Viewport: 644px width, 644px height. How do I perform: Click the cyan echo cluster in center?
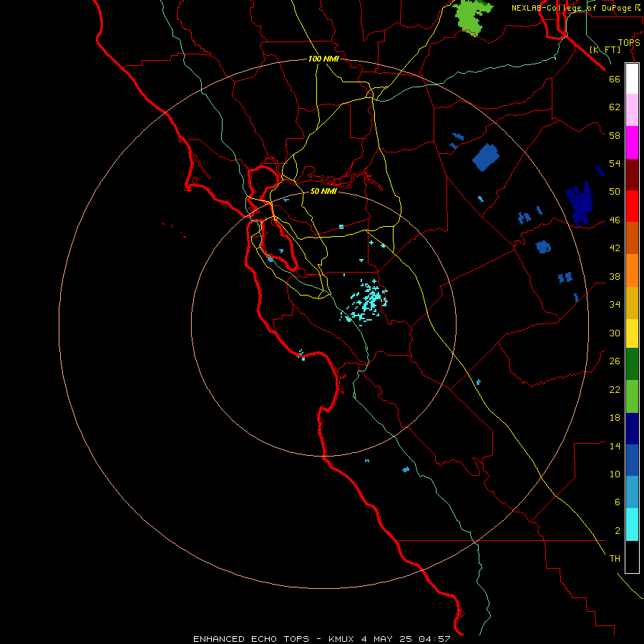(365, 301)
